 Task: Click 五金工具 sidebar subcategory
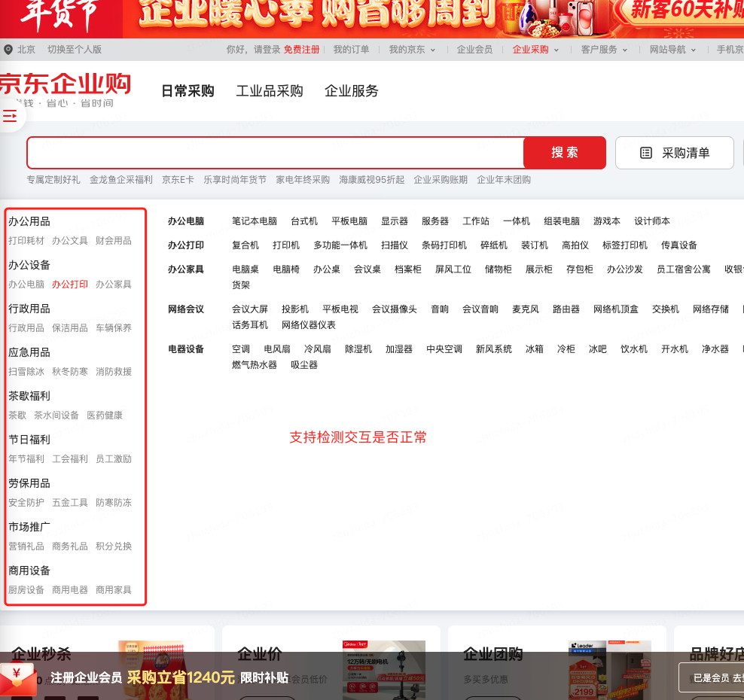coord(70,502)
